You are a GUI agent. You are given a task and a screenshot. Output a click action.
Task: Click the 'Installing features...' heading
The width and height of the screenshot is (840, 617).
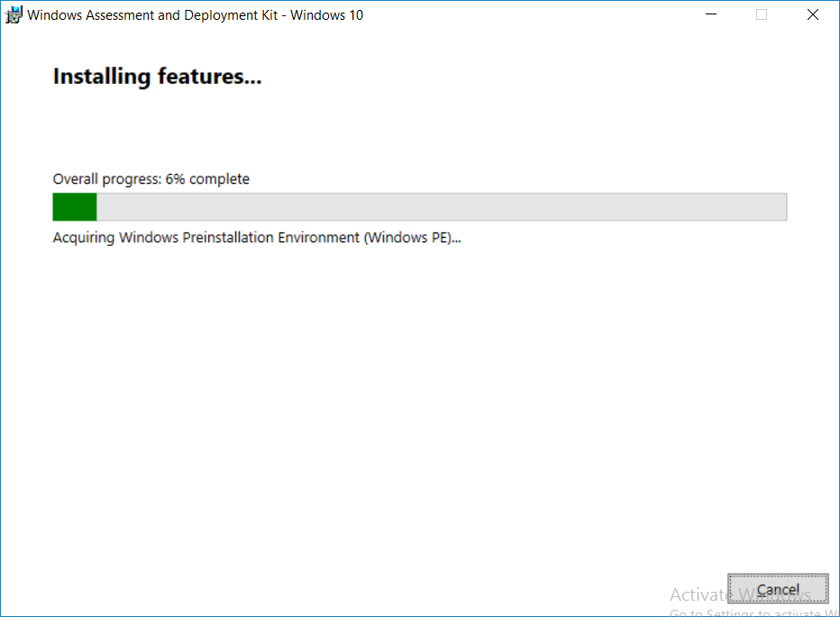click(x=158, y=77)
